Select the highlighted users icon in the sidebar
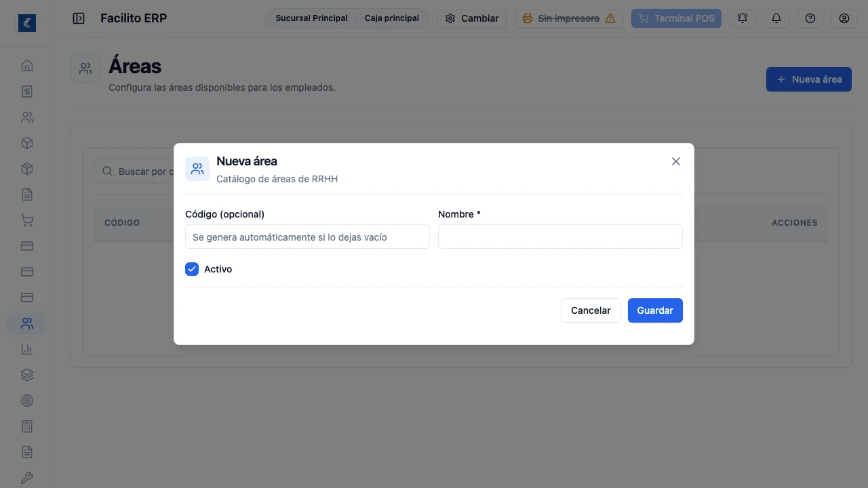Image resolution: width=868 pixels, height=488 pixels. (27, 323)
